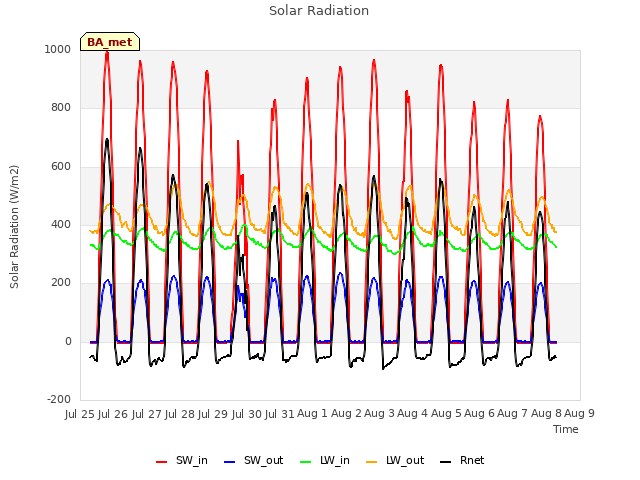The image size is (640, 480).
Task: Click the Aug 7 x-axis label
Action: point(513,414)
